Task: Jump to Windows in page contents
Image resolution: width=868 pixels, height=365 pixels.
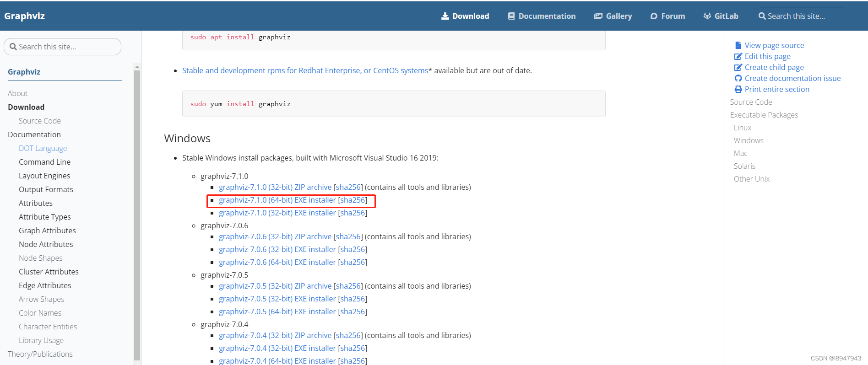Action: (749, 140)
